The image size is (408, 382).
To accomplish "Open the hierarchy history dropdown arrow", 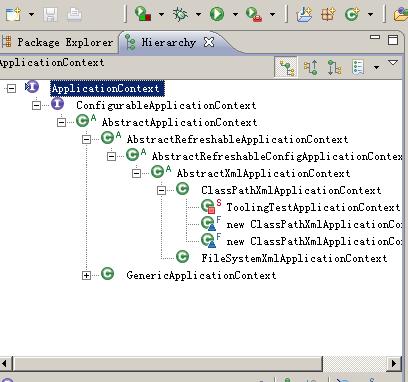I will [376, 68].
